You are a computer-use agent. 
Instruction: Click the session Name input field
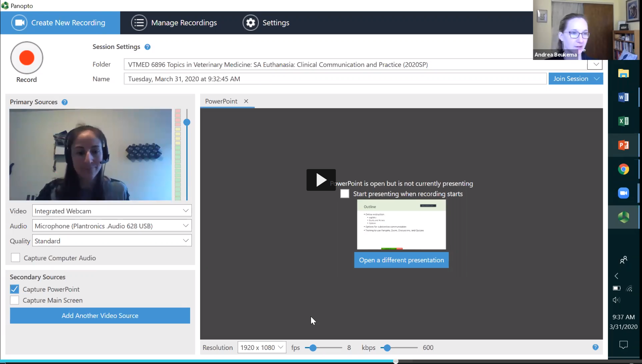click(x=335, y=79)
